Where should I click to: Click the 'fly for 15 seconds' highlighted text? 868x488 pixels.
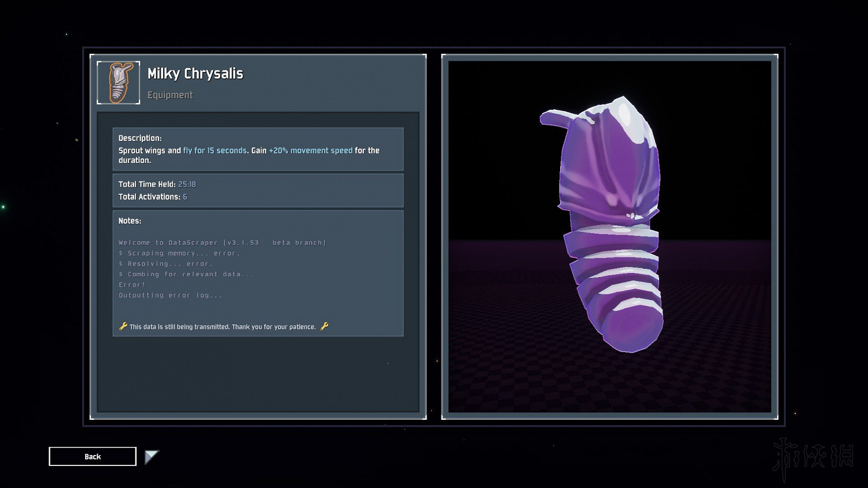click(x=215, y=150)
